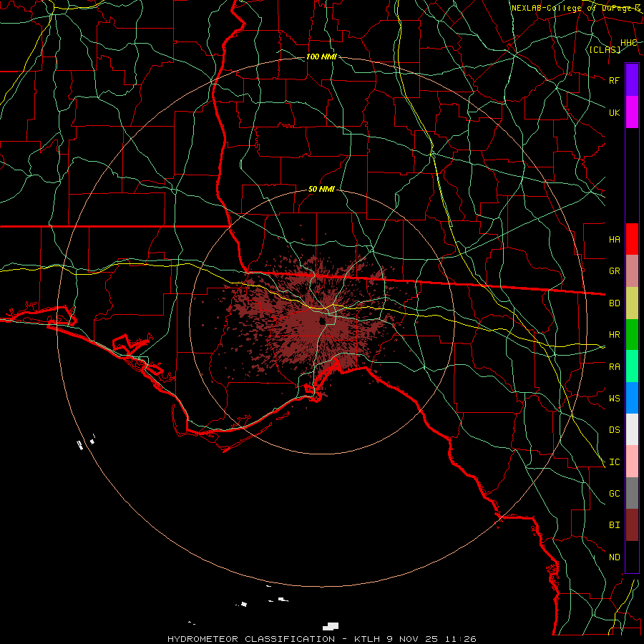Click the BI brown legend swatch
The image size is (644, 644).
[x=632, y=525]
